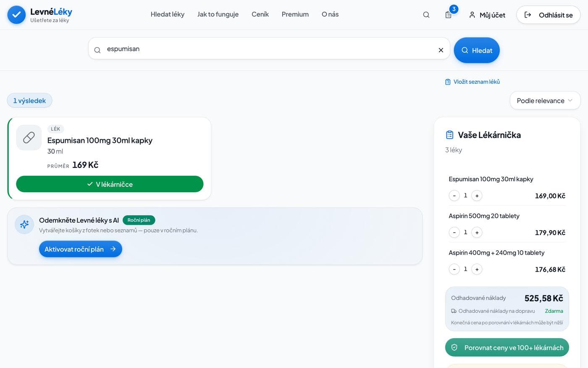The image size is (588, 368).
Task: Click the delivery truck icon in cost summary
Action: click(x=454, y=311)
